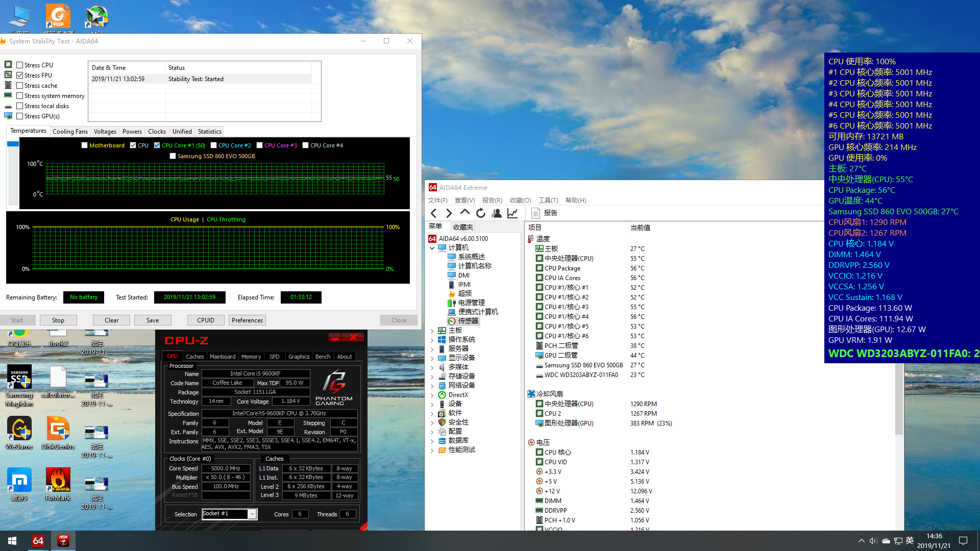
Task: Click the graph icon in AIDA64 toolbar
Action: tap(512, 213)
